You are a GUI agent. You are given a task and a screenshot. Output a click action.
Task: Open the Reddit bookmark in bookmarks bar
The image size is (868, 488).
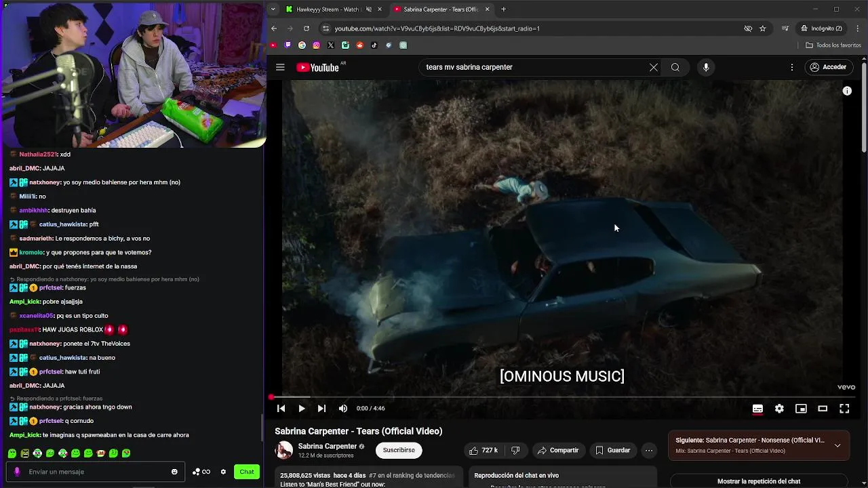tap(360, 45)
